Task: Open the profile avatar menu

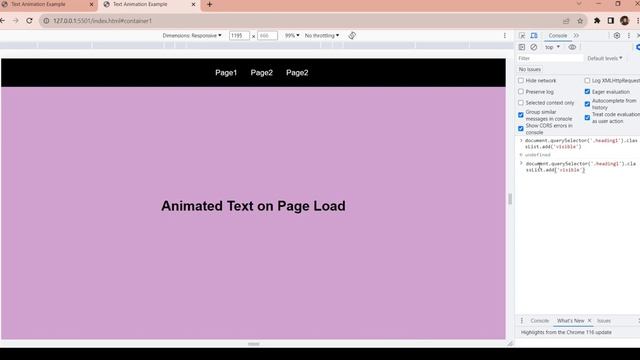Action: pos(624,20)
